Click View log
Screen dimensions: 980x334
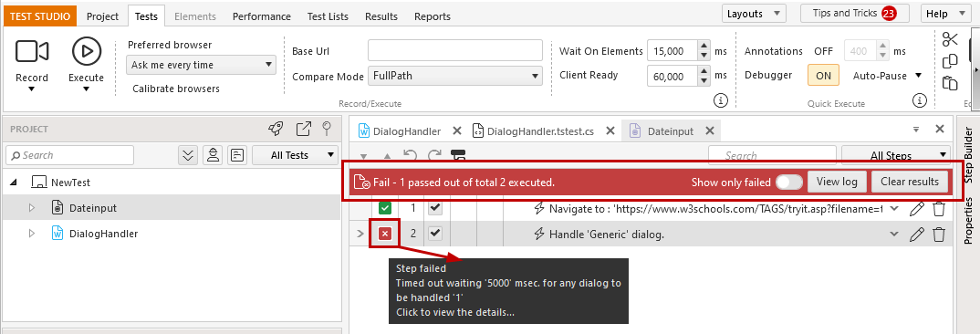[837, 182]
